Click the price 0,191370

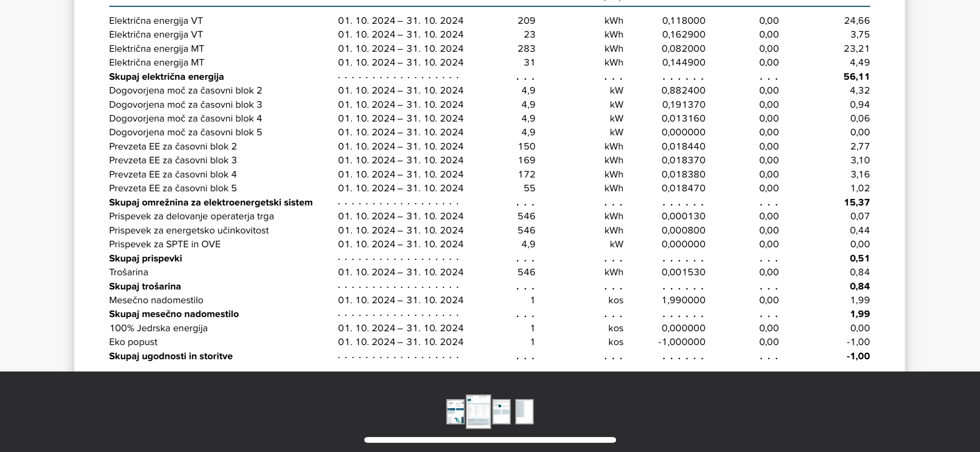(x=684, y=105)
